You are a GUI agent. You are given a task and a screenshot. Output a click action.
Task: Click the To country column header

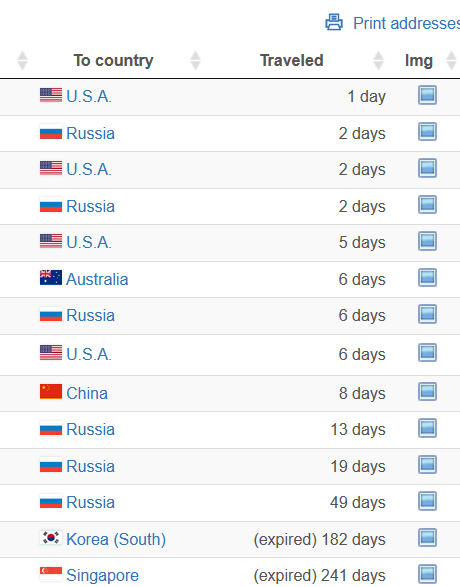click(113, 60)
